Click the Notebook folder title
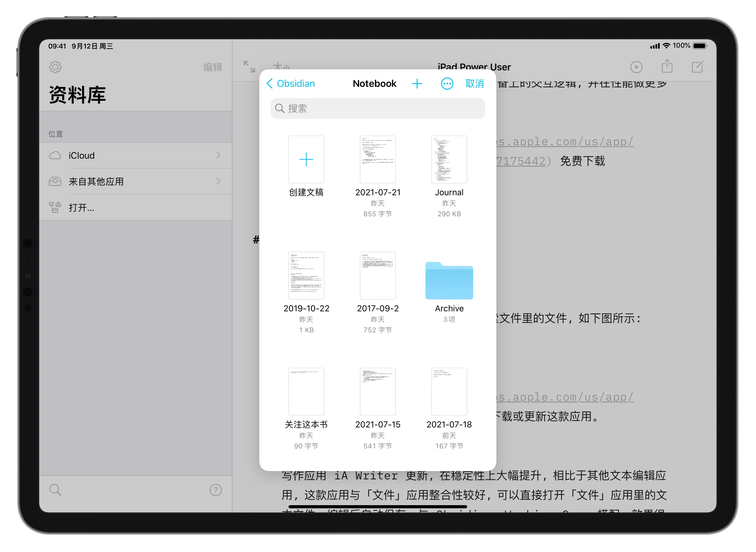 point(374,83)
